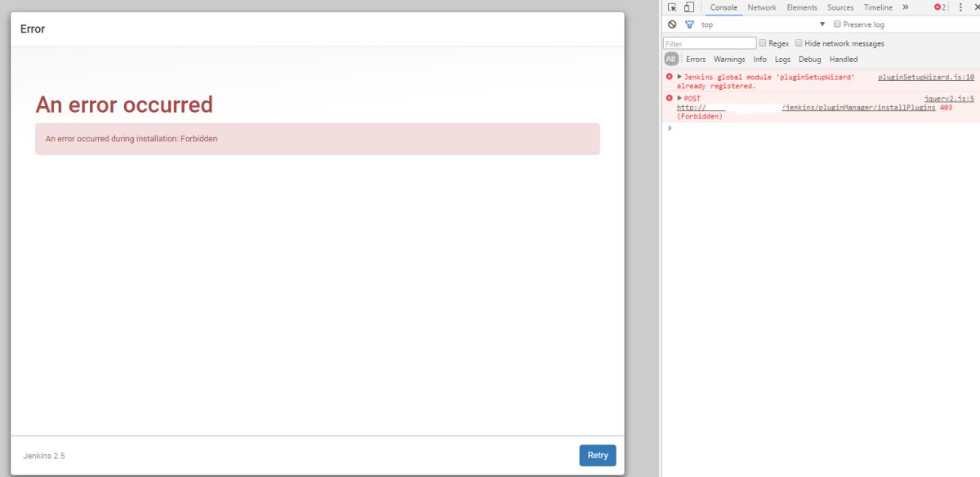Filter console by Info
This screenshot has height=477, width=980.
click(759, 59)
